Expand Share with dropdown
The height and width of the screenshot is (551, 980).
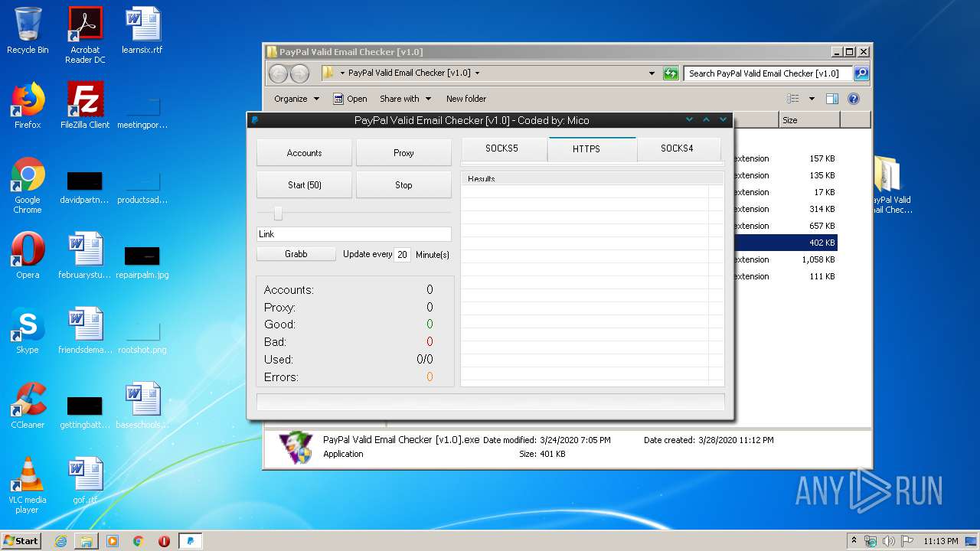tap(405, 99)
